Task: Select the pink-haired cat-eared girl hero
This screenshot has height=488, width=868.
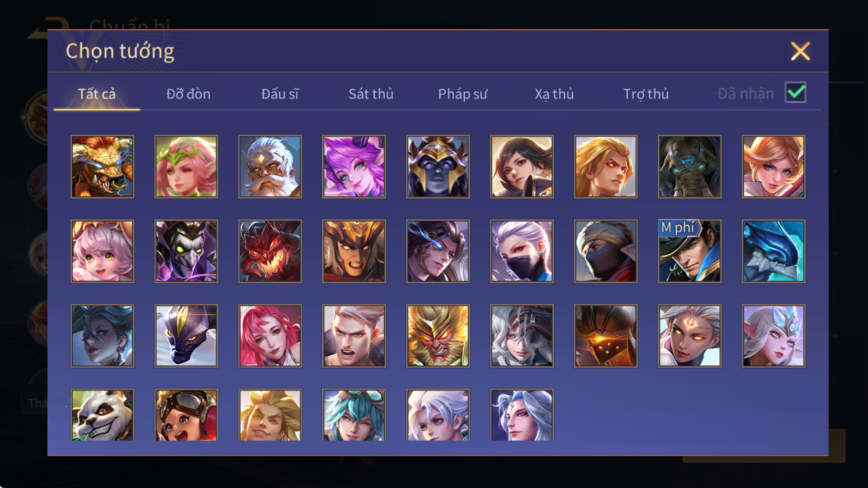Action: point(102,251)
